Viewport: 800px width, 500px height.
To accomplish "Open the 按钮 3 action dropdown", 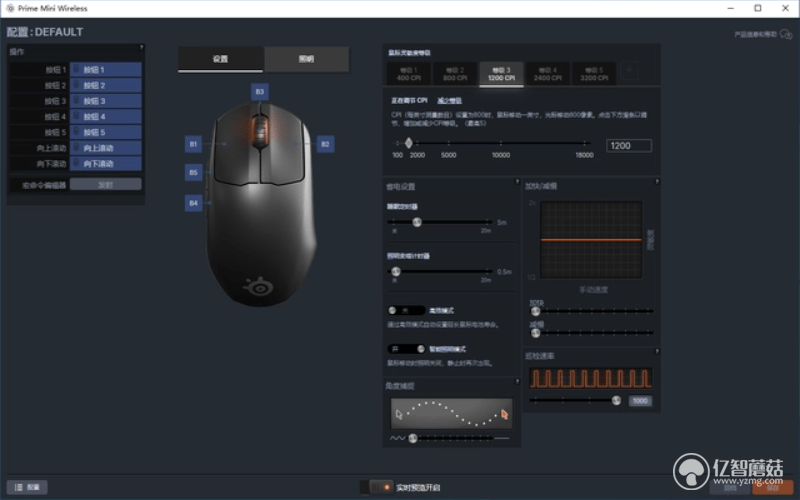I will point(106,101).
